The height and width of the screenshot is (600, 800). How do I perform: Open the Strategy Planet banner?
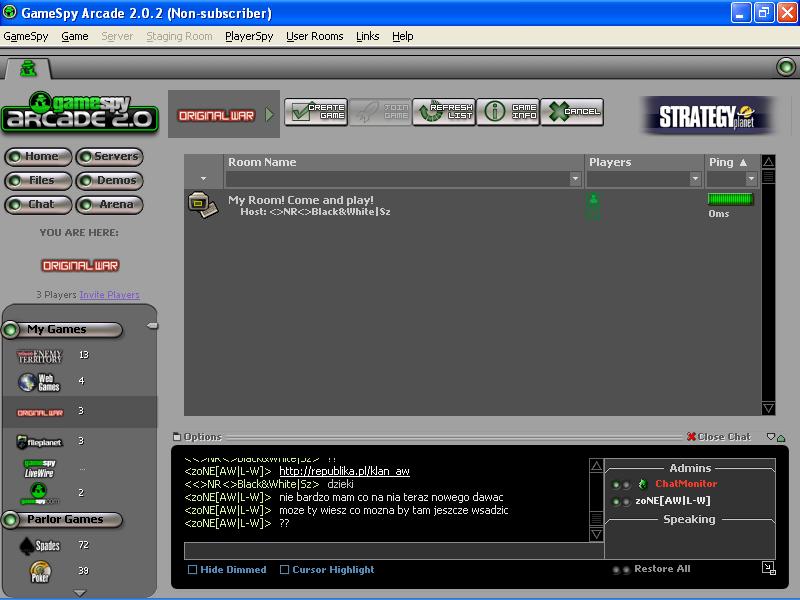(707, 116)
